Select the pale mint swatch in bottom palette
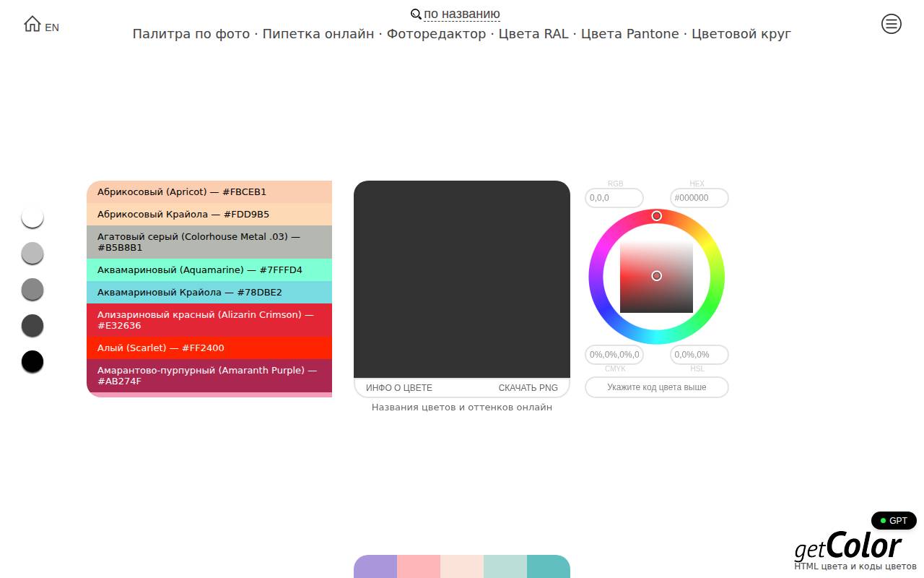Viewport: 924px width, 578px height. (x=505, y=566)
